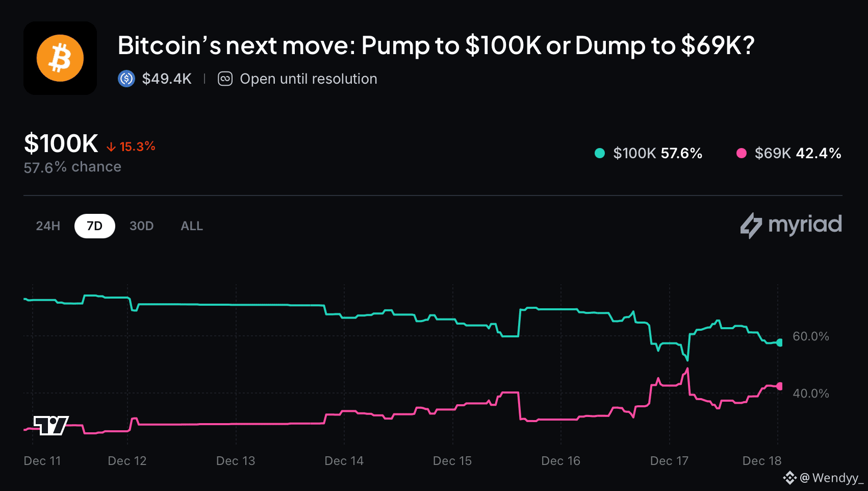
Task: Click the Myriad logo above the chart
Action: [790, 225]
